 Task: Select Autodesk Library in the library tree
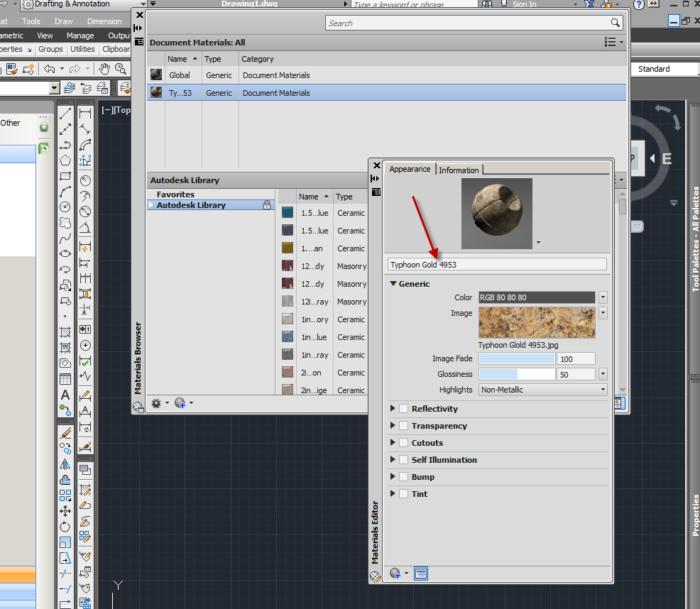191,205
